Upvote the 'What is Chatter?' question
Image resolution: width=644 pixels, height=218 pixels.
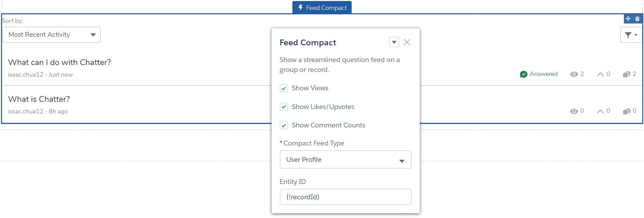coord(600,111)
